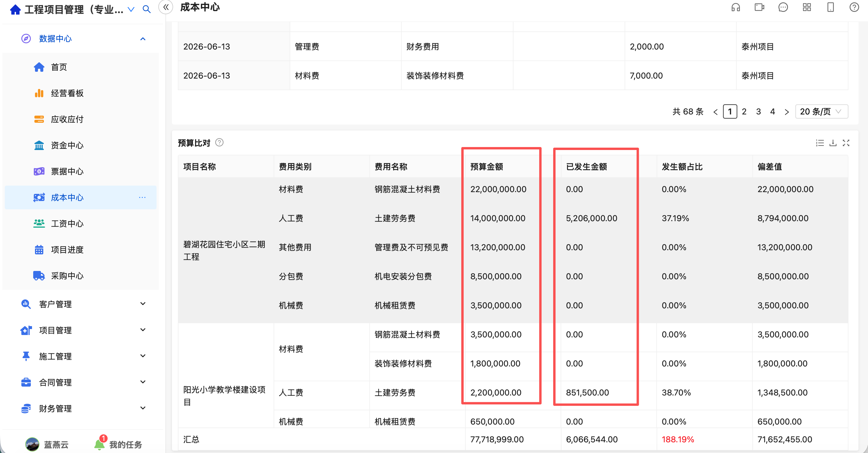Click the help icon beside 预算比对

click(219, 143)
